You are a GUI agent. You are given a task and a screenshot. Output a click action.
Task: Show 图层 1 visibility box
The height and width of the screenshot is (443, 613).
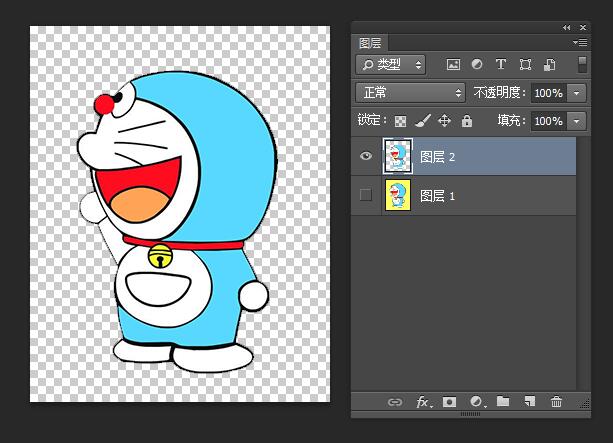click(x=366, y=194)
